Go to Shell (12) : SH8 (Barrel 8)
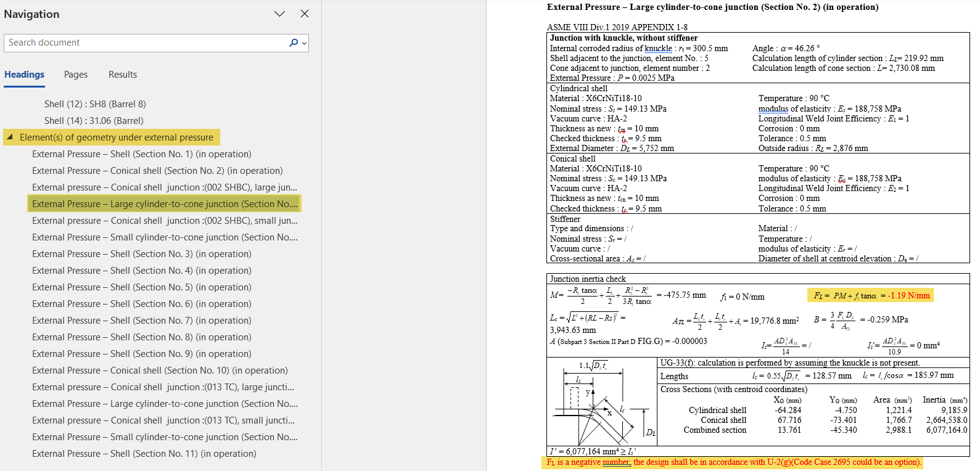Image resolution: width=980 pixels, height=471 pixels. tap(95, 104)
